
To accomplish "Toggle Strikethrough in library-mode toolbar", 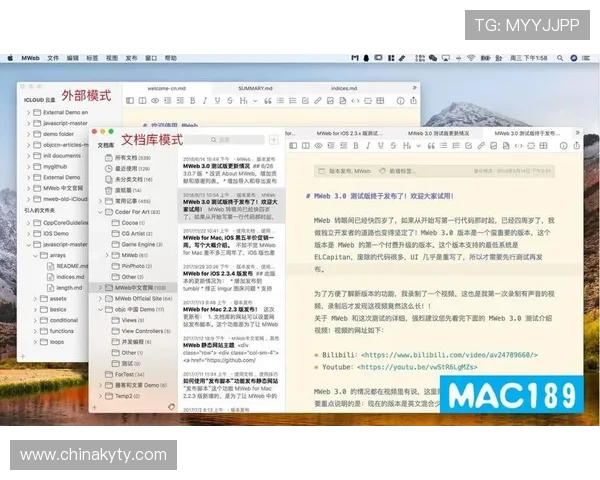I will [393, 146].
